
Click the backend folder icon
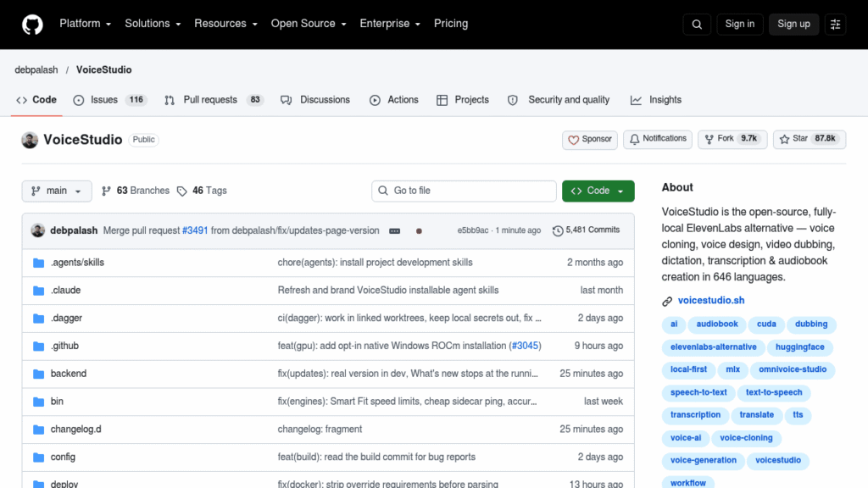[x=38, y=374]
